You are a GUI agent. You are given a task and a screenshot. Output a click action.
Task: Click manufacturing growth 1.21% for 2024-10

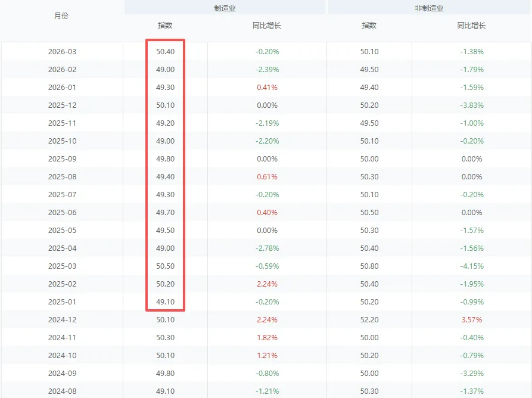267,356
